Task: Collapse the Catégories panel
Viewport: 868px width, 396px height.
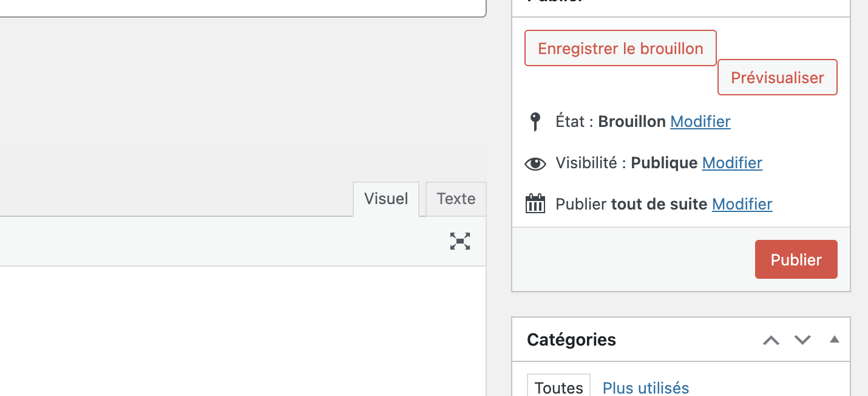Action: 835,340
